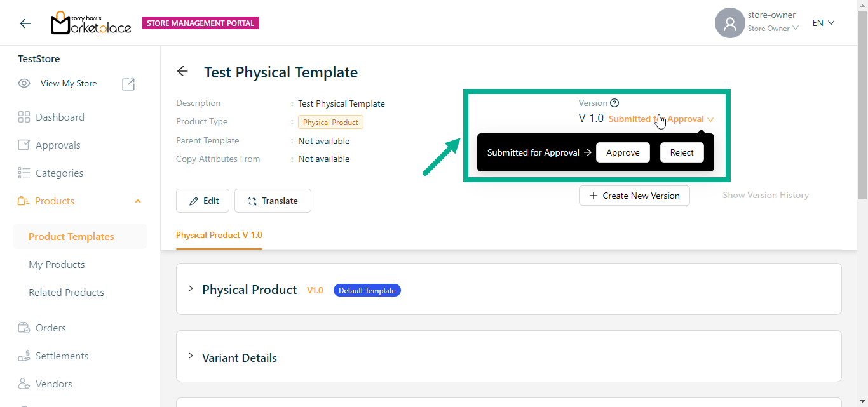Open Approvals in the sidebar
868x407 pixels.
coord(58,145)
